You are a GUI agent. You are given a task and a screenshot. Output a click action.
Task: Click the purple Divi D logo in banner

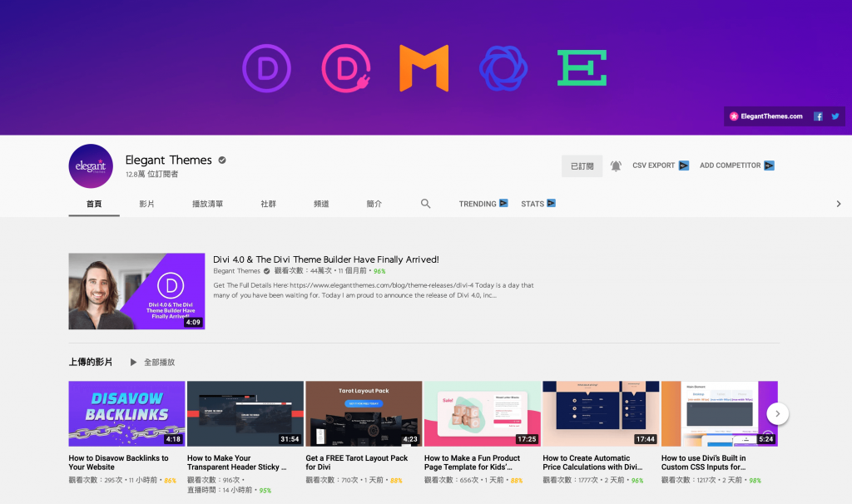(x=266, y=68)
